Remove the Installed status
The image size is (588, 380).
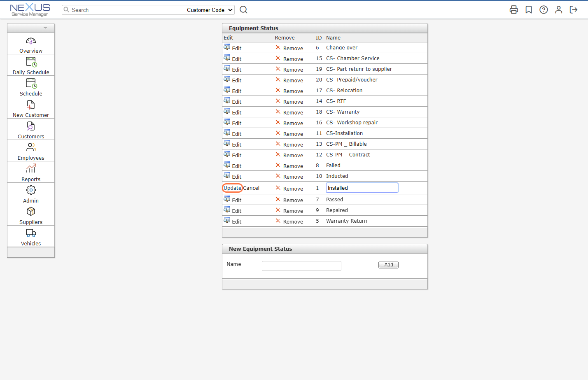[x=289, y=189]
